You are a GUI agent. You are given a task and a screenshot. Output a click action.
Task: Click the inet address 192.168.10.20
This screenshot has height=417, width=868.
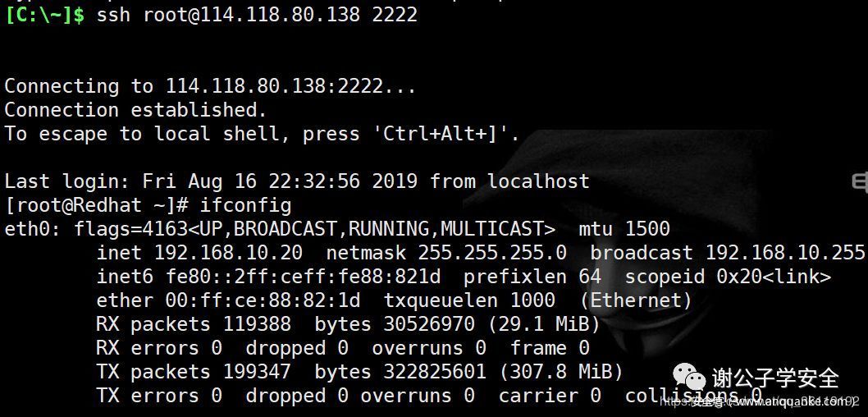pyautogui.click(x=228, y=252)
